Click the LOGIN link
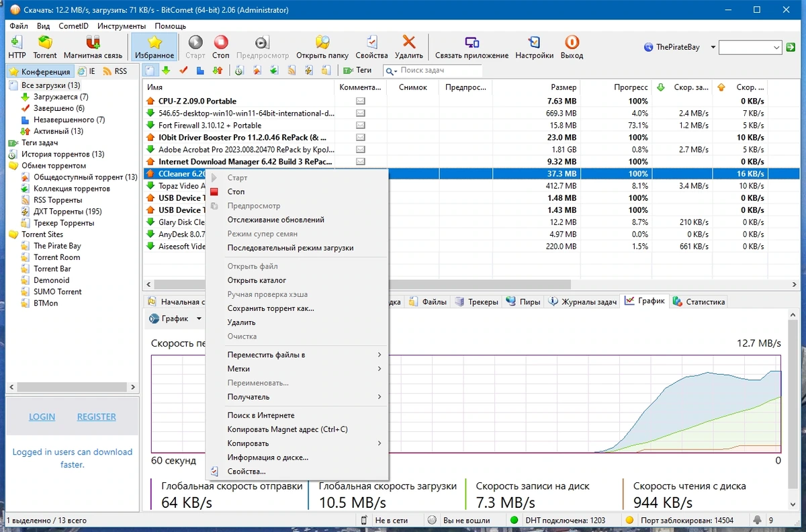Viewport: 806px width, 532px height. tap(42, 416)
